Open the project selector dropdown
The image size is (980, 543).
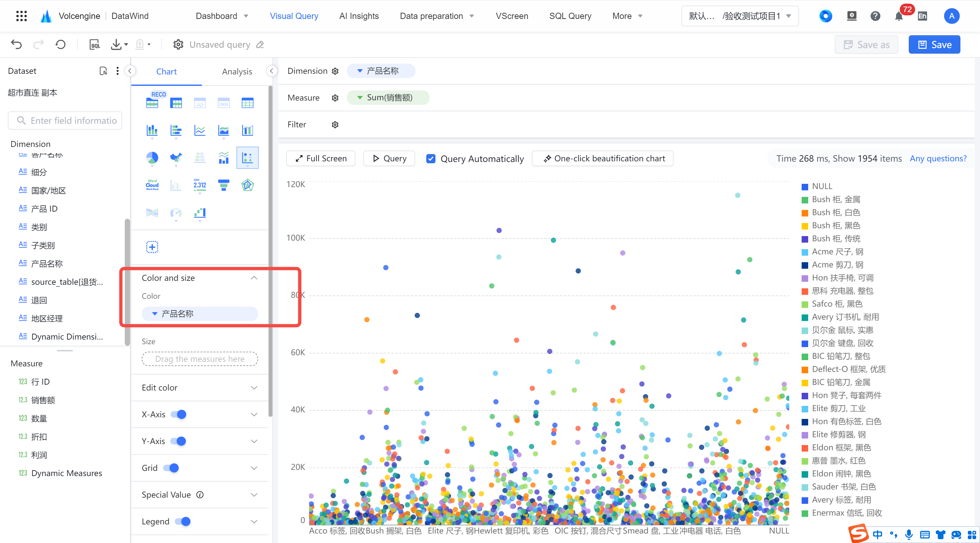[740, 16]
